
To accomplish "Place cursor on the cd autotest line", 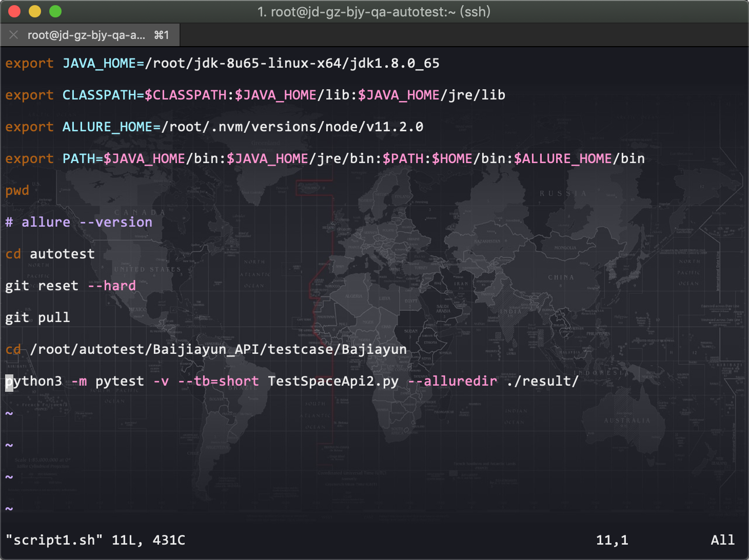I will pos(50,254).
